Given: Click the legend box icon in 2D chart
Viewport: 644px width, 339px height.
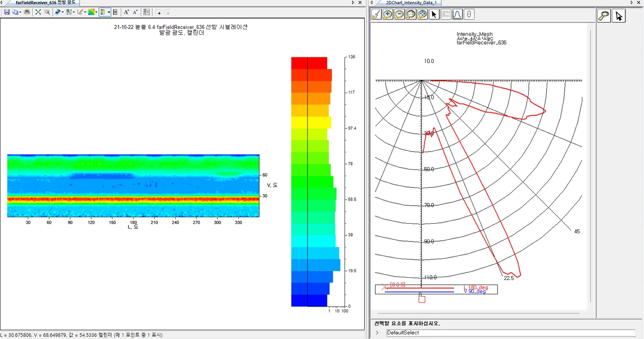Looking at the screenshot, I should (x=446, y=14).
